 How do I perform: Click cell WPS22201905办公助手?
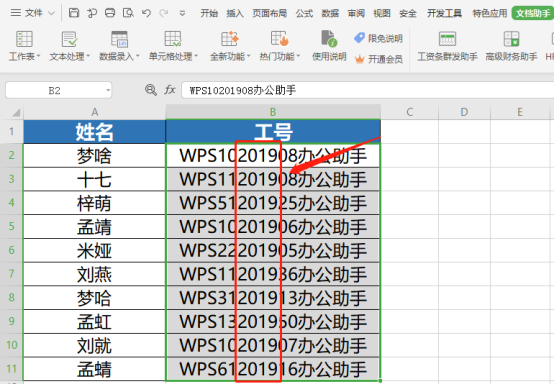click(x=273, y=250)
